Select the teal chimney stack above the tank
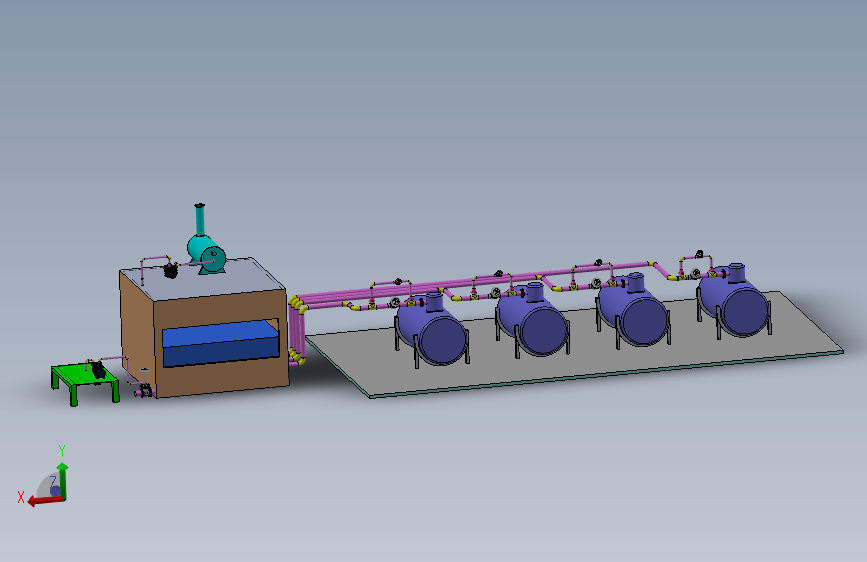This screenshot has width=867, height=562. (x=200, y=220)
